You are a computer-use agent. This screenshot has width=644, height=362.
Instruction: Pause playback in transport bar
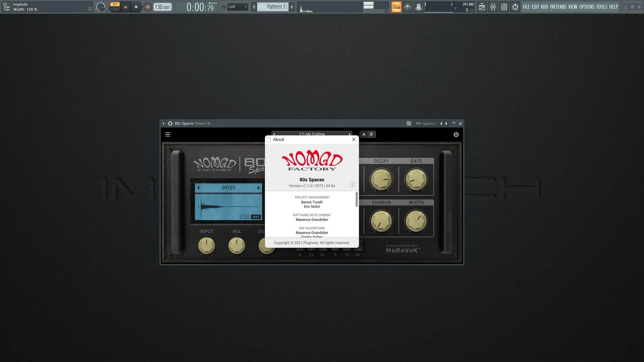coord(125,7)
